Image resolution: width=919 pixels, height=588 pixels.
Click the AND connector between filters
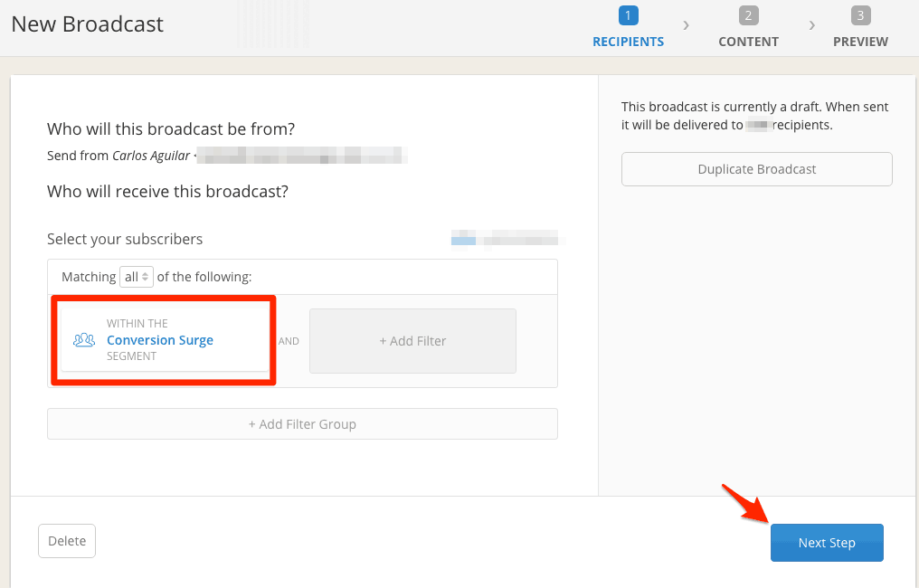(289, 341)
